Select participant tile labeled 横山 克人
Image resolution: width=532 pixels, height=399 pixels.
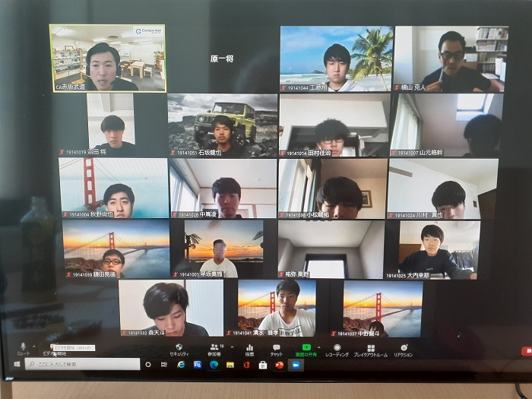[x=451, y=59]
